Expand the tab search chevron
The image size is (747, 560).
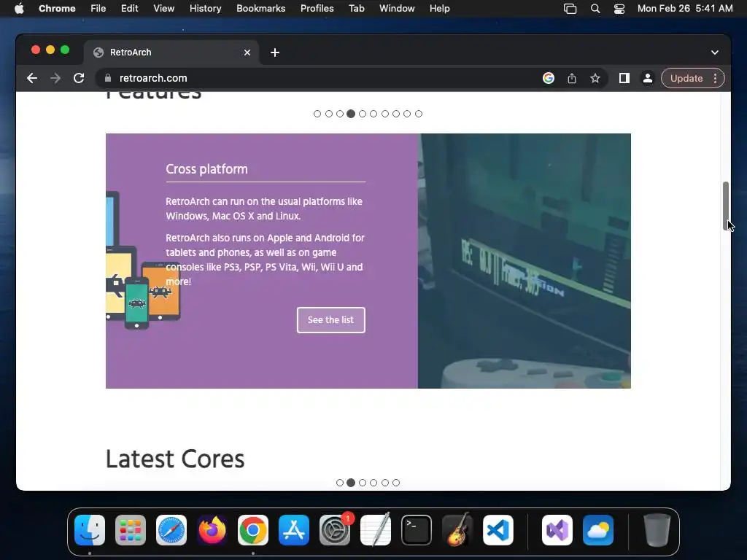tap(715, 52)
